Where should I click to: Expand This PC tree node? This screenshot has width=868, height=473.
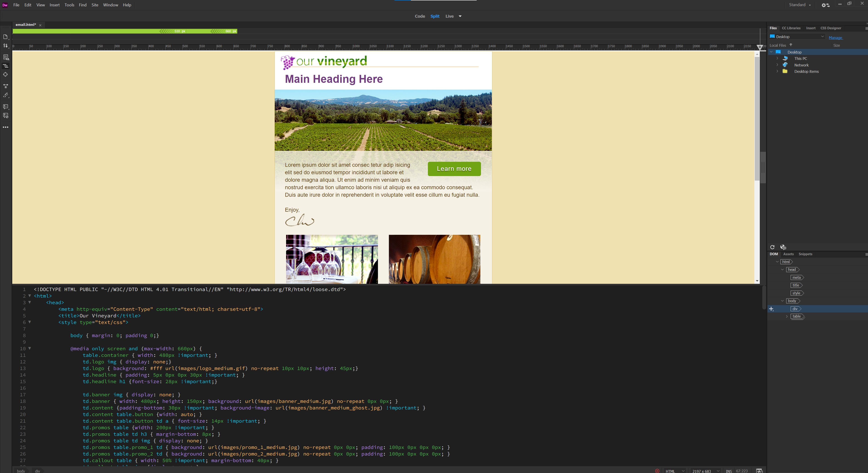[777, 58]
